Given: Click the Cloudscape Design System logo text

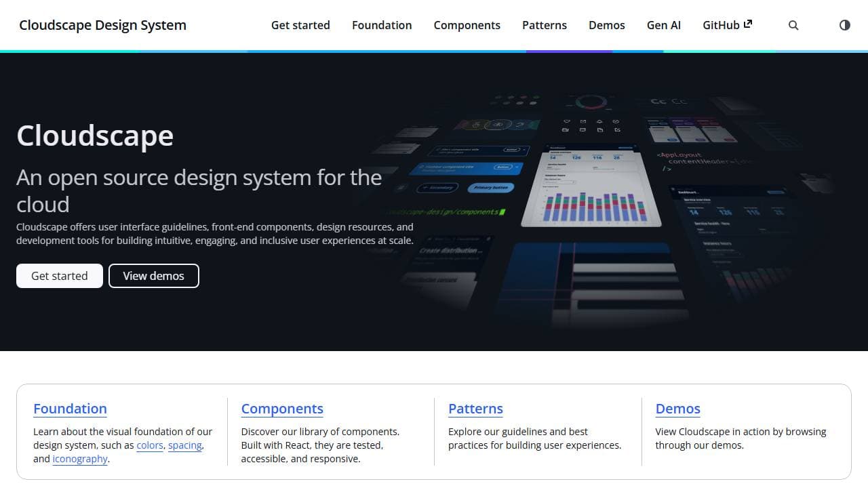Looking at the screenshot, I should (x=102, y=25).
